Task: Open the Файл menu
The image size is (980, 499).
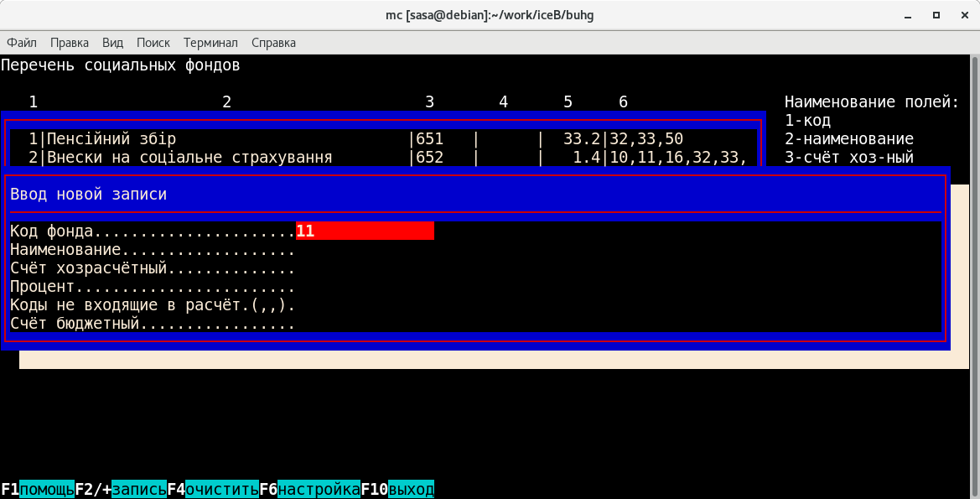Action: 21,43
